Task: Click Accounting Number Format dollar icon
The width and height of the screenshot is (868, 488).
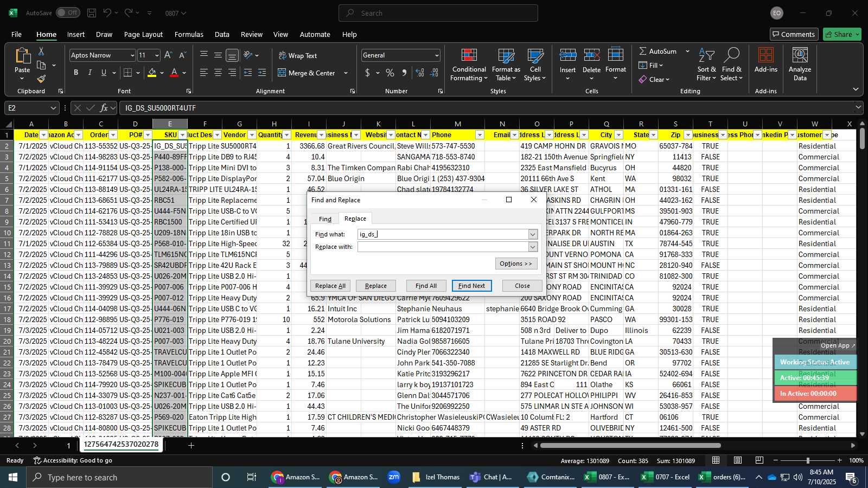Action: click(x=368, y=73)
